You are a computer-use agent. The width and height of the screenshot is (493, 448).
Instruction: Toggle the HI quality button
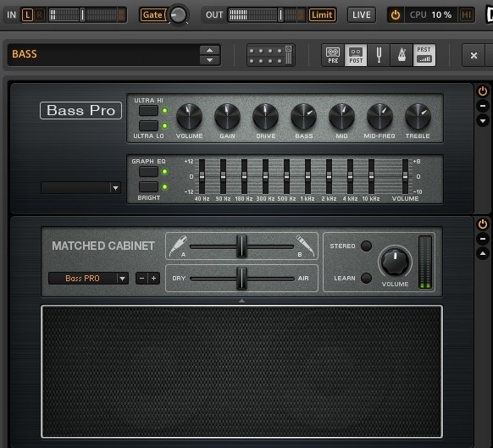click(x=466, y=14)
